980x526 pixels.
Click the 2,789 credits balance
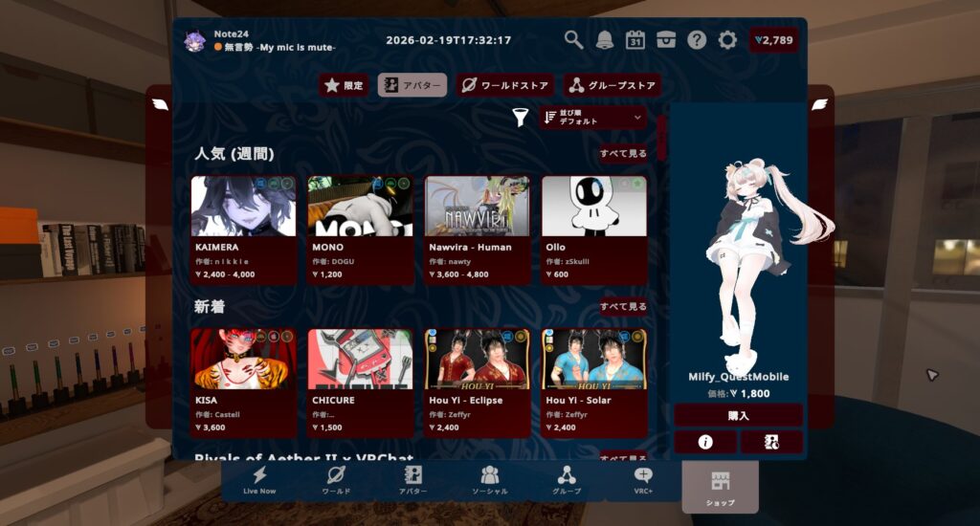tap(773, 40)
